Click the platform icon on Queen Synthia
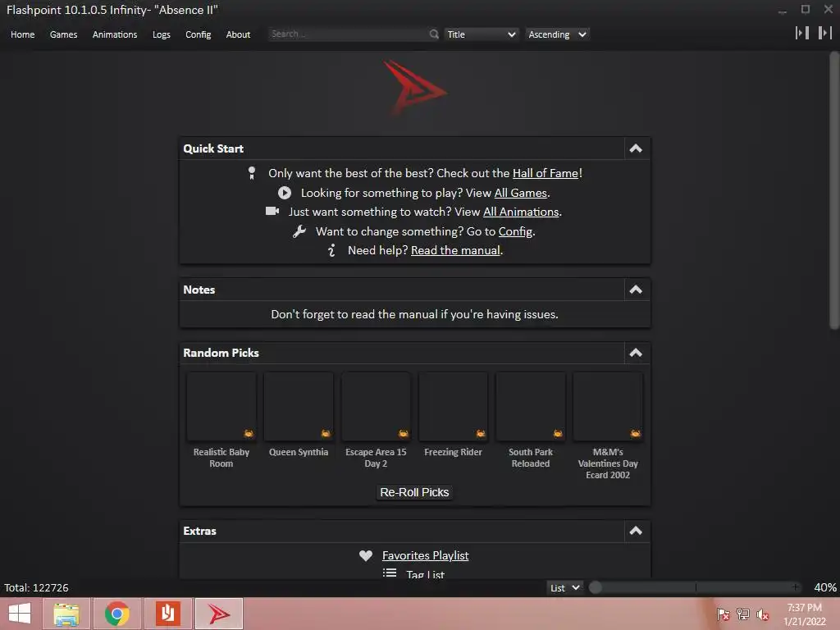 click(x=326, y=433)
